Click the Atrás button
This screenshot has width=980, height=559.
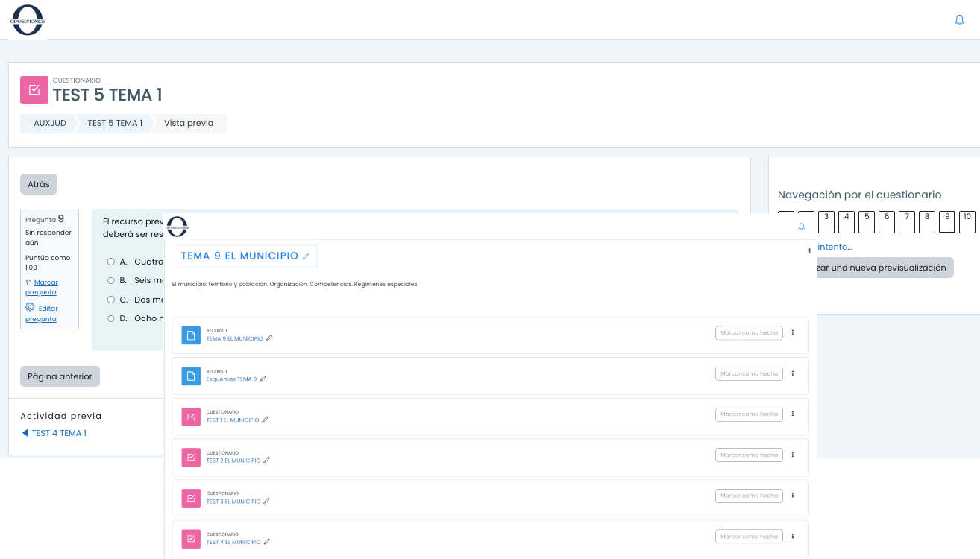tap(39, 184)
